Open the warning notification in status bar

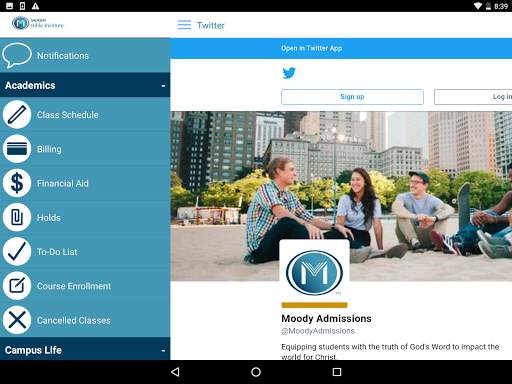point(35,6)
